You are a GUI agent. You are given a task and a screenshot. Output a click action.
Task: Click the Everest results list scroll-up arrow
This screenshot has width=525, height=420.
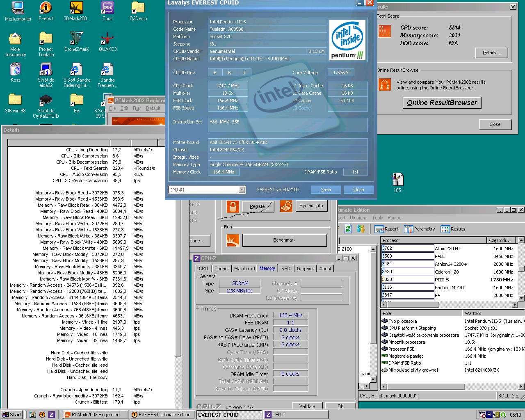pyautogui.click(x=521, y=240)
